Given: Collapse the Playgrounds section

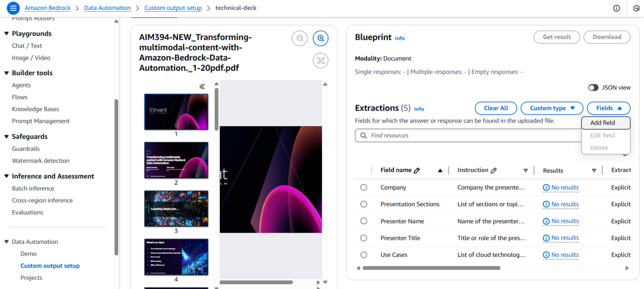Looking at the screenshot, I should click(x=6, y=34).
